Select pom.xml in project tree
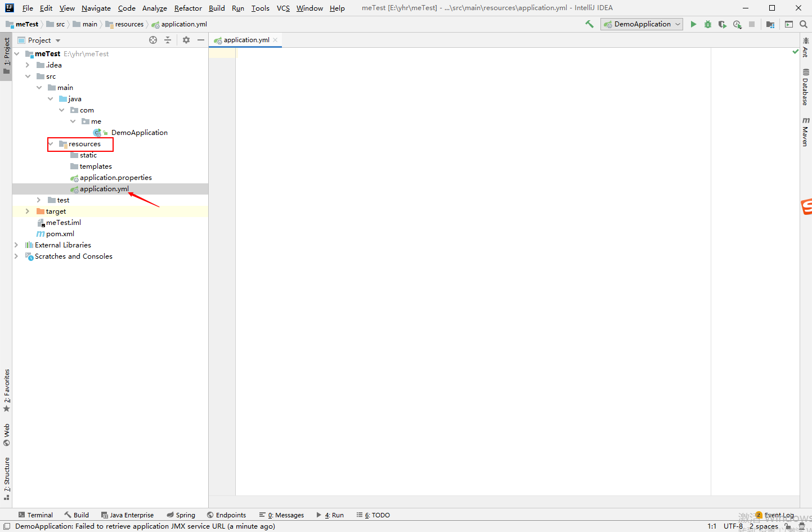Viewport: 812px width, 532px height. [60, 234]
